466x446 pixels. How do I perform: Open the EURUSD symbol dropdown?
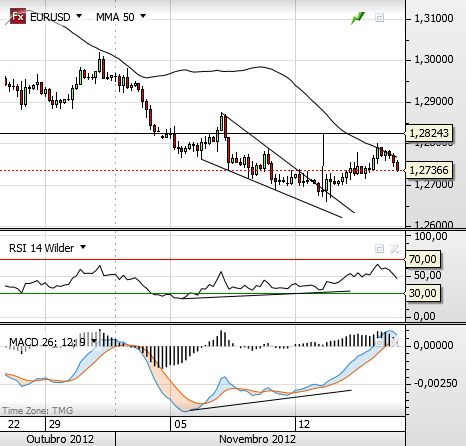(79, 16)
